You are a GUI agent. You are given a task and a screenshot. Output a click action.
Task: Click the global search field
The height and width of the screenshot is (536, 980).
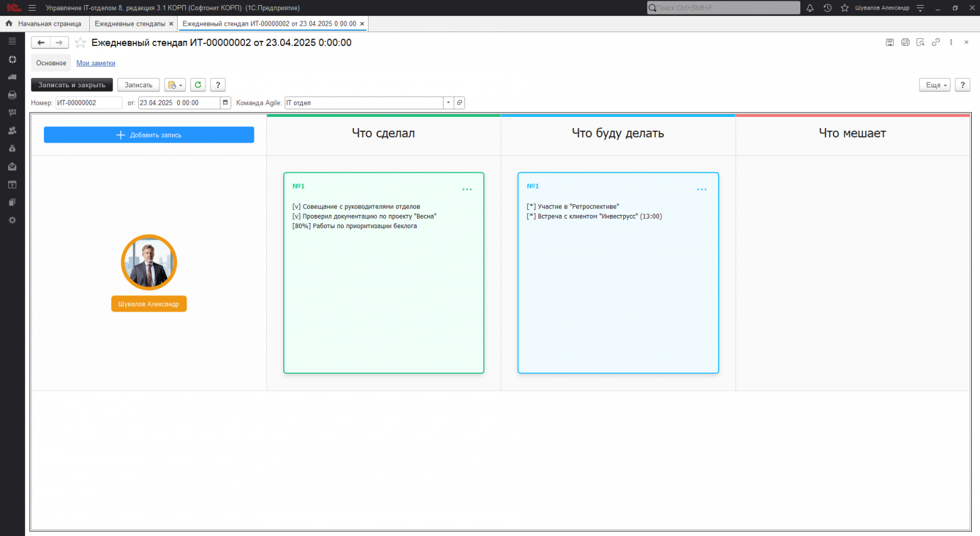(x=724, y=8)
